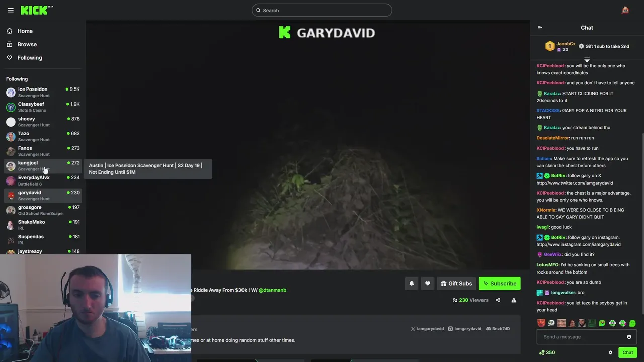Click the 230 Viewers count
This screenshot has height=362, width=644.
pos(470,300)
